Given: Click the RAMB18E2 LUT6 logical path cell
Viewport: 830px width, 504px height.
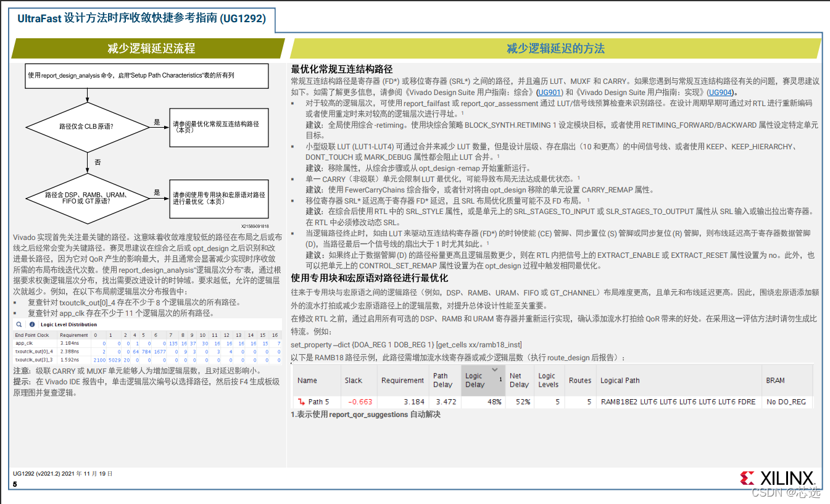Looking at the screenshot, I should pos(678,402).
